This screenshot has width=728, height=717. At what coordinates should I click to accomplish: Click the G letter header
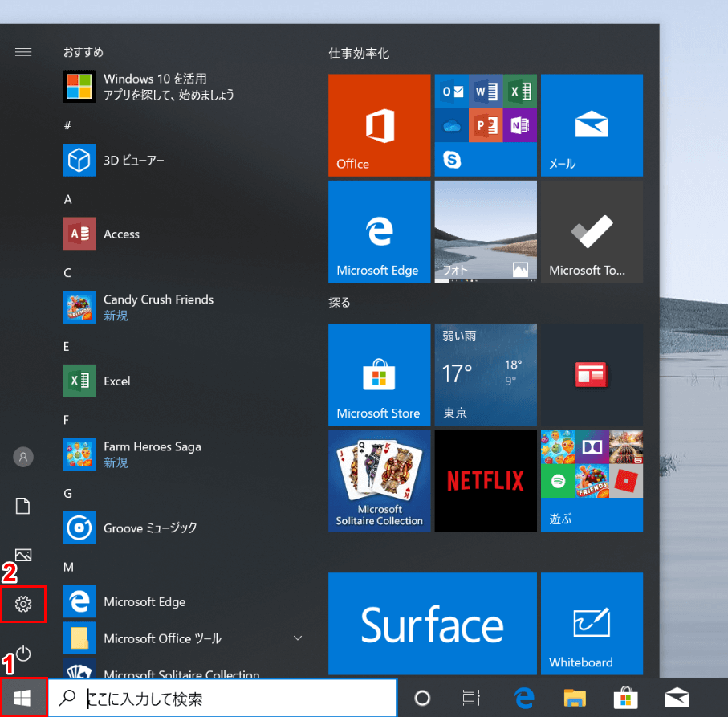coord(67,493)
